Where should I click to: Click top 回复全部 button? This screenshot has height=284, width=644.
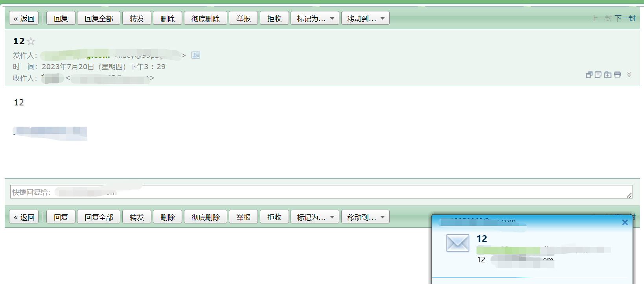coord(99,18)
